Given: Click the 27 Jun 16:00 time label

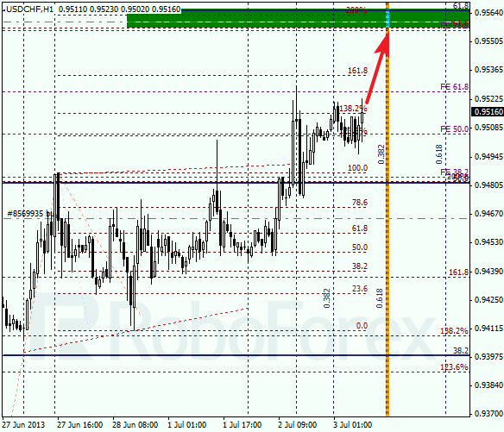Looking at the screenshot, I should click(79, 424).
